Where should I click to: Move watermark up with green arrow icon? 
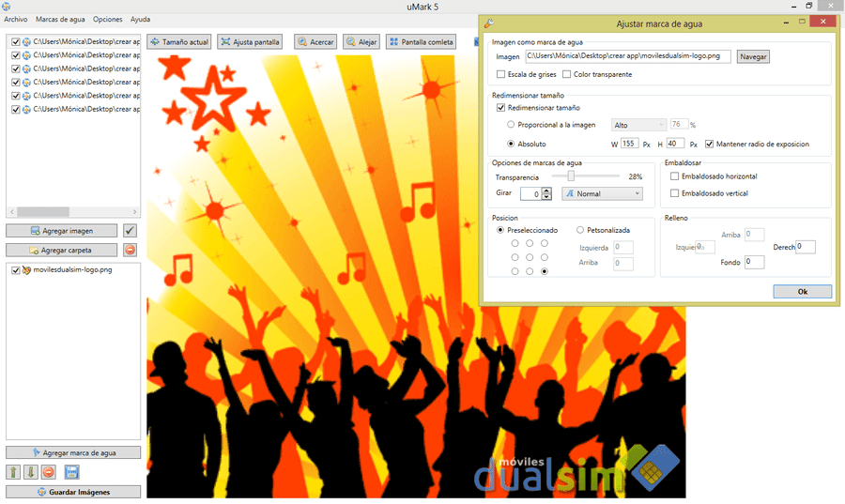pyautogui.click(x=13, y=473)
